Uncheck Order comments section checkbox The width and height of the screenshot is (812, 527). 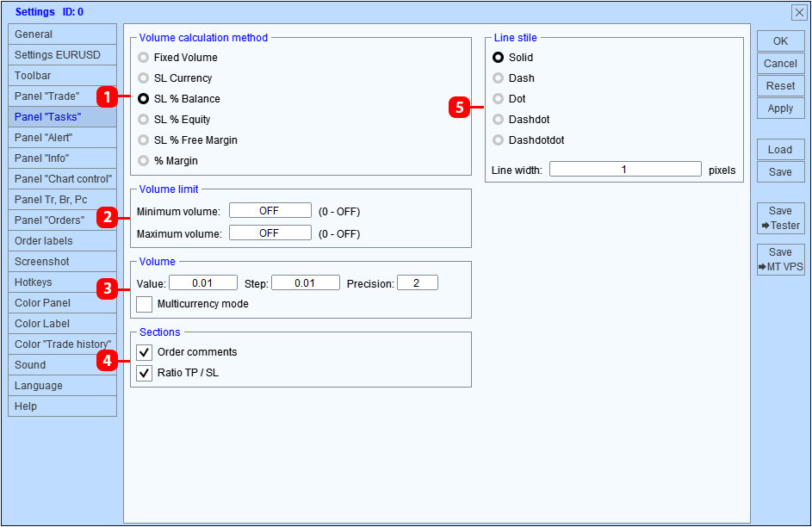click(x=144, y=352)
